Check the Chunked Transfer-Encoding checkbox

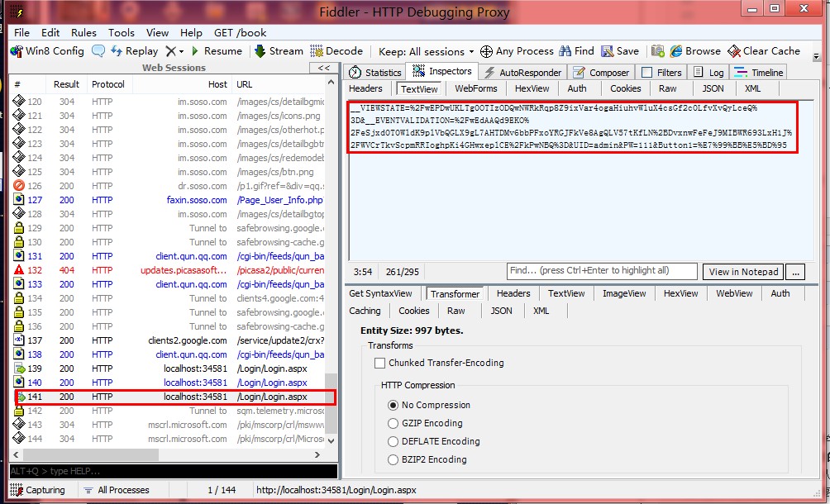[380, 363]
